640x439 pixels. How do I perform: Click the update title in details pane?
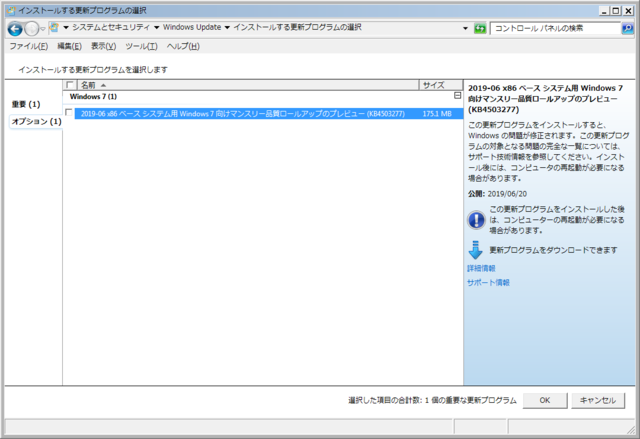546,99
